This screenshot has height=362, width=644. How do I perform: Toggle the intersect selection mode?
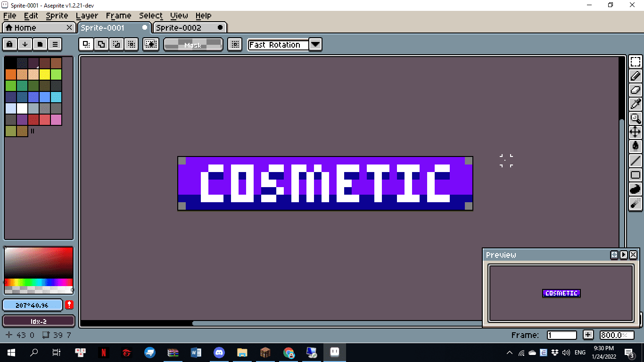(131, 44)
